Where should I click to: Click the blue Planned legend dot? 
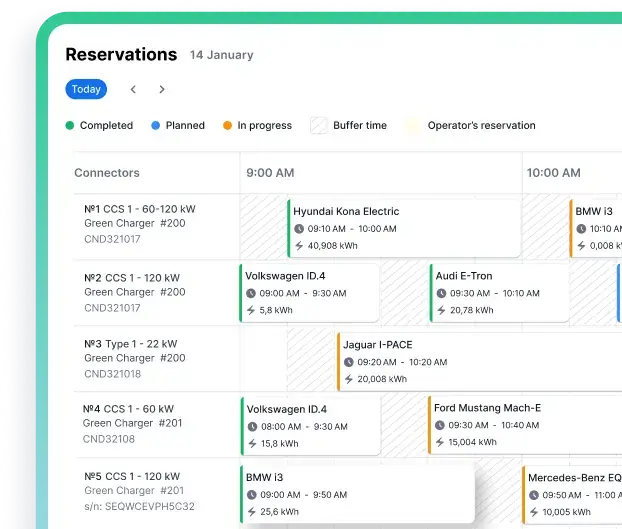(x=156, y=126)
